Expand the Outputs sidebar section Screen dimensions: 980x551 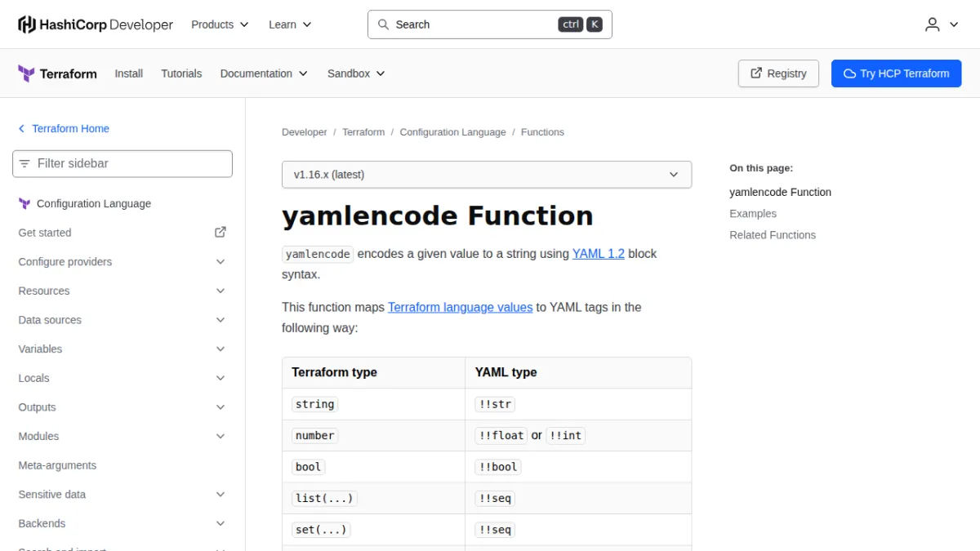point(122,407)
